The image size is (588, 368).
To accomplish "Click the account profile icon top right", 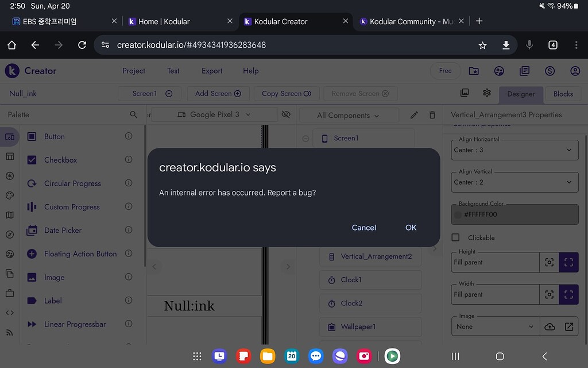I will coord(575,71).
